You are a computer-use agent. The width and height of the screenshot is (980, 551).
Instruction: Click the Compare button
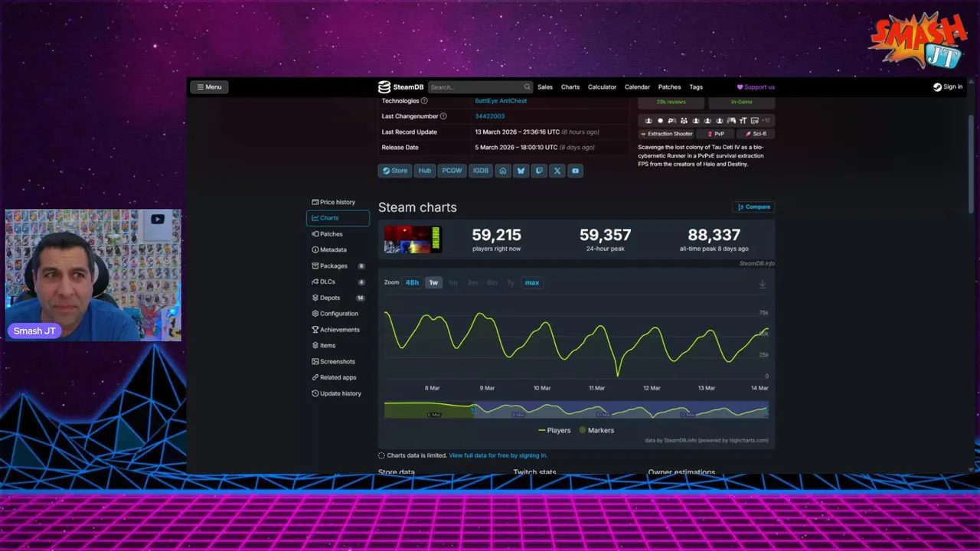point(754,207)
